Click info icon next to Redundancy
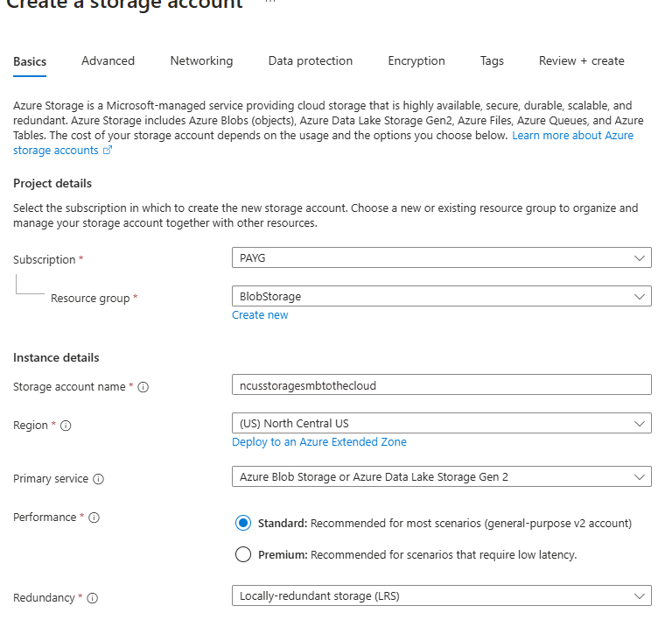The width and height of the screenshot is (672, 634). (92, 598)
